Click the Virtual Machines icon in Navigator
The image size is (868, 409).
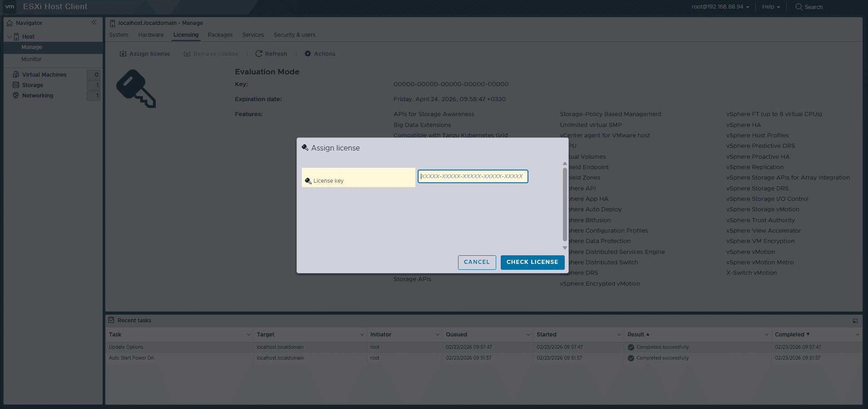(16, 74)
